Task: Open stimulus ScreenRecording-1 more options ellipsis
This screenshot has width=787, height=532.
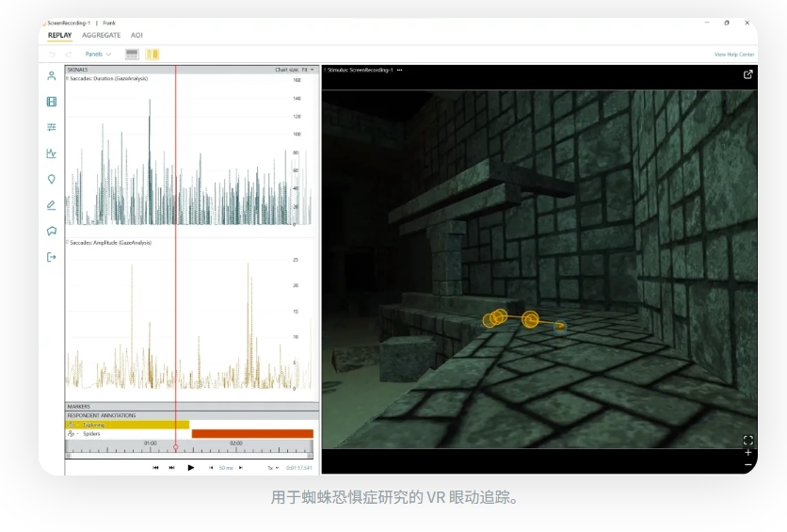Action: tap(400, 70)
